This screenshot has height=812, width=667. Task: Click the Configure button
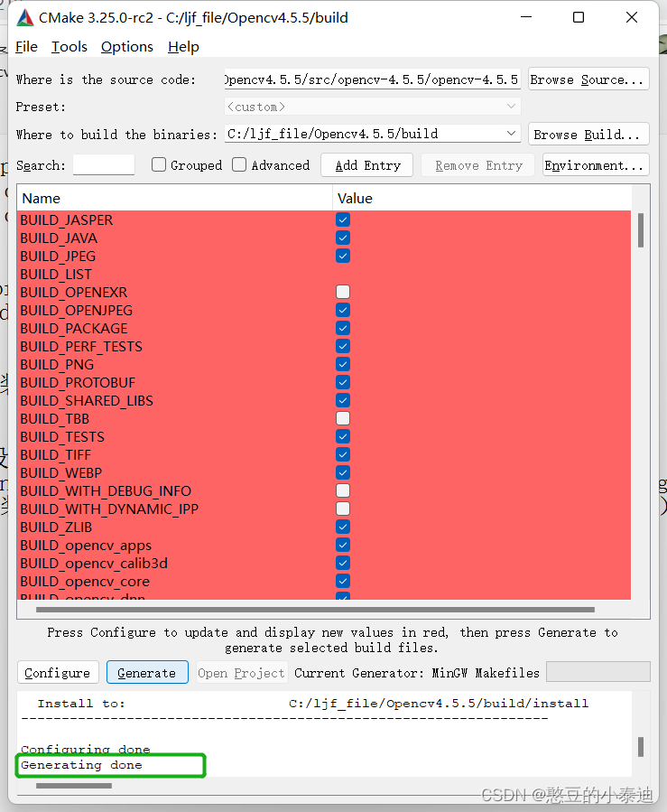(58, 673)
